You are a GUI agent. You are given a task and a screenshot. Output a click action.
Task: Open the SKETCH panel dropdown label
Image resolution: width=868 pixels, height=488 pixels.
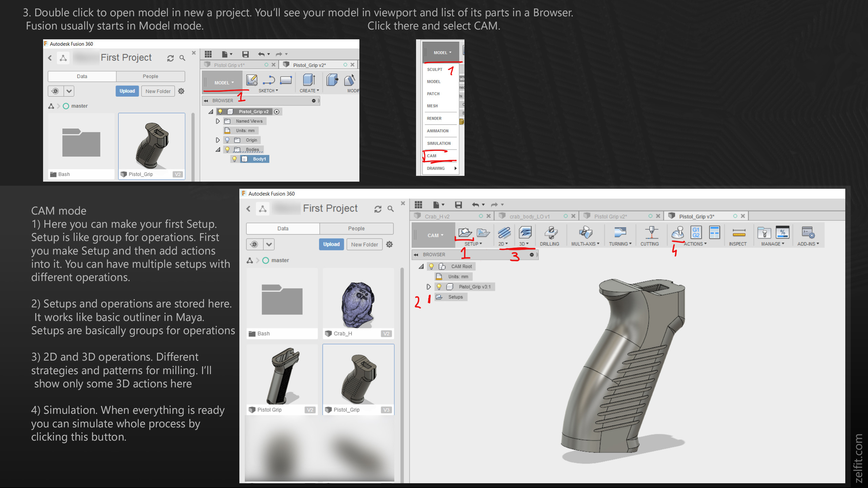tap(268, 91)
